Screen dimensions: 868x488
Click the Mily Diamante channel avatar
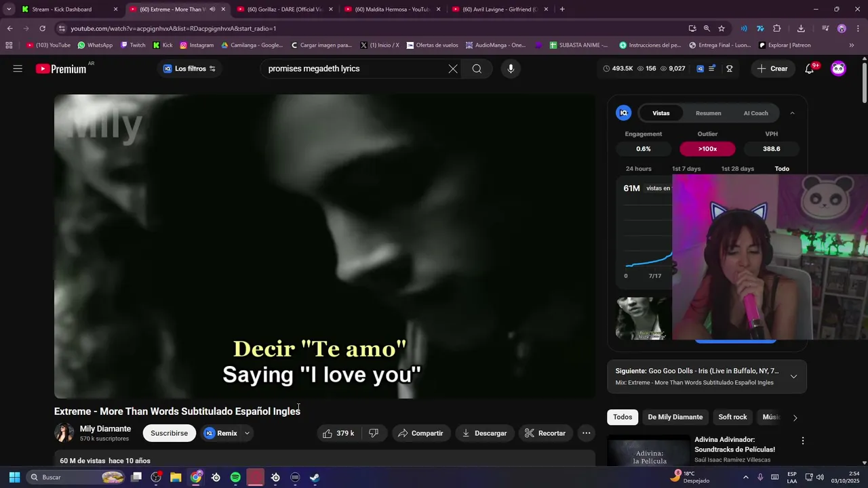point(64,433)
